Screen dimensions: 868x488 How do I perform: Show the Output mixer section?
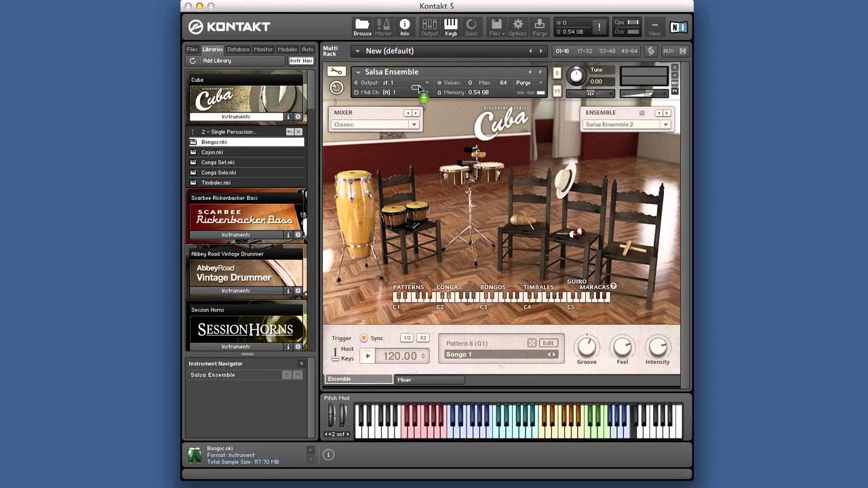[429, 27]
